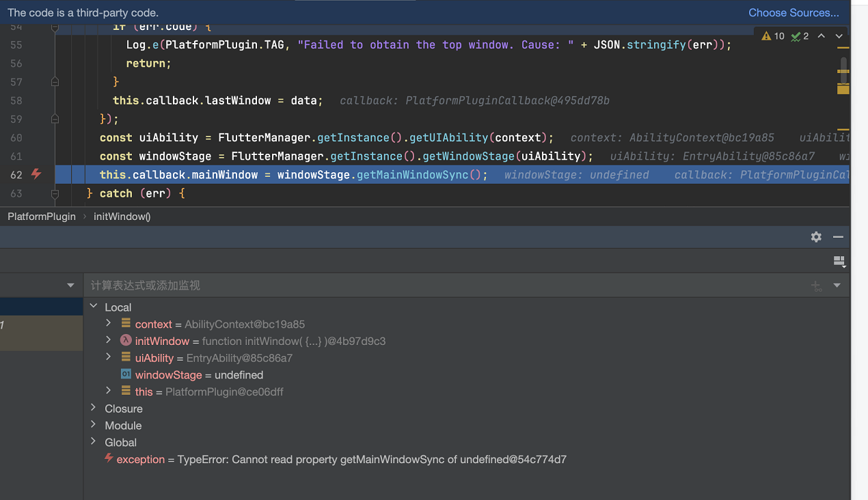The width and height of the screenshot is (868, 500).
Task: Click the exception breakpoint icon on line 62
Action: pyautogui.click(x=36, y=174)
